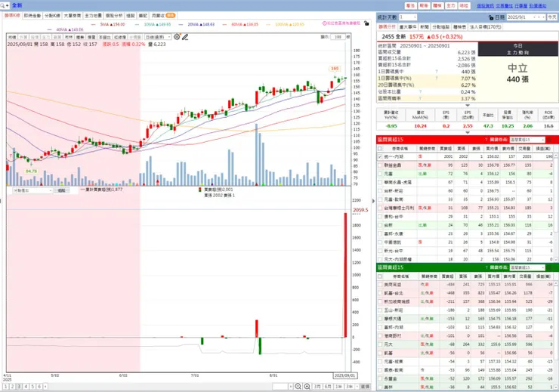Click the zoom in magnifier below chart
The width and height of the screenshot is (559, 392).
pos(307,386)
